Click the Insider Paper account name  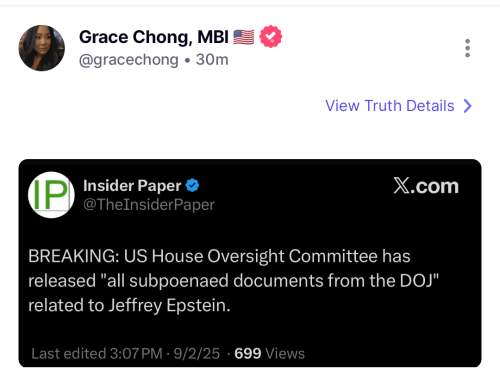click(x=132, y=186)
